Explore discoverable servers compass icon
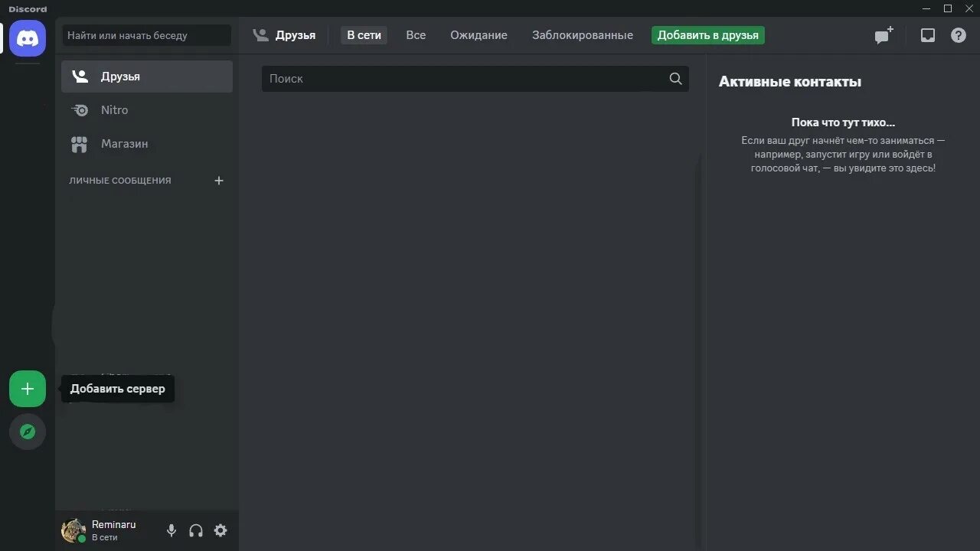Screen dimensions: 980x551 pyautogui.click(x=28, y=432)
